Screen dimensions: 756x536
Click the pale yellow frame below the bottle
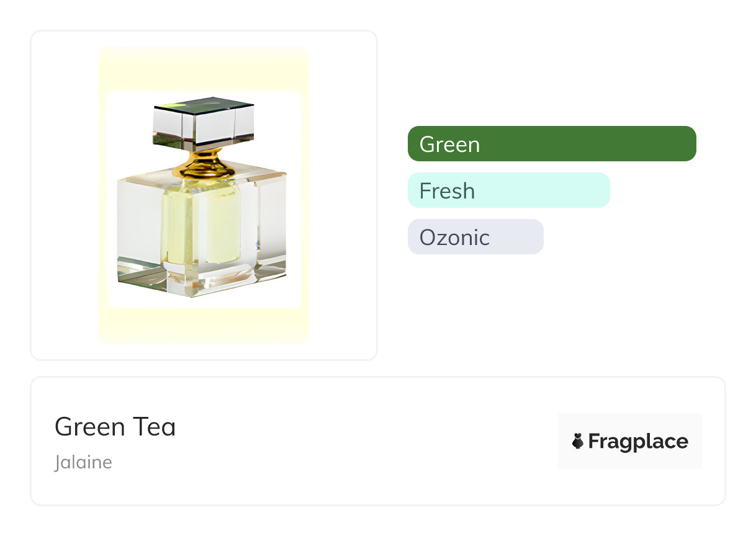204,326
